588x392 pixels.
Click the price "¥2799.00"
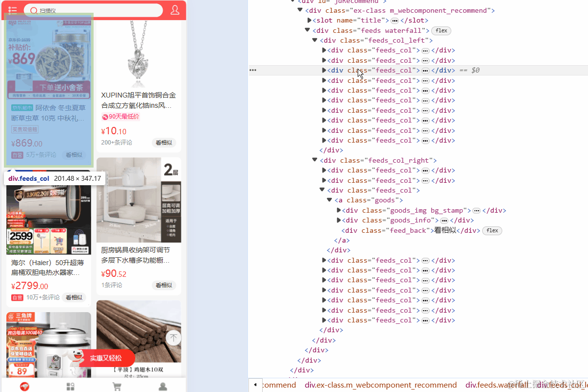click(29, 286)
